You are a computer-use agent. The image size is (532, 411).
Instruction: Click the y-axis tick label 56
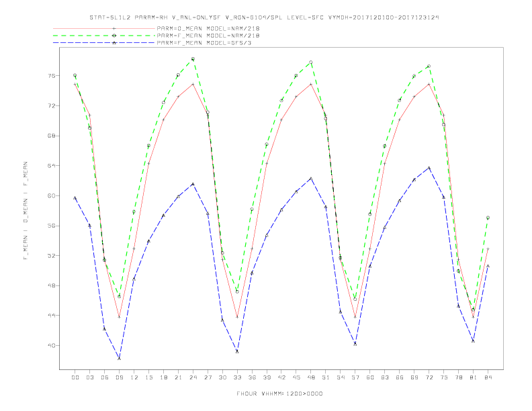pos(51,226)
